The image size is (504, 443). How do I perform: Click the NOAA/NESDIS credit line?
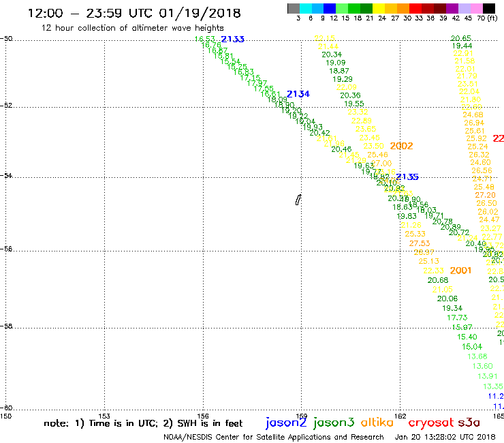click(274, 437)
